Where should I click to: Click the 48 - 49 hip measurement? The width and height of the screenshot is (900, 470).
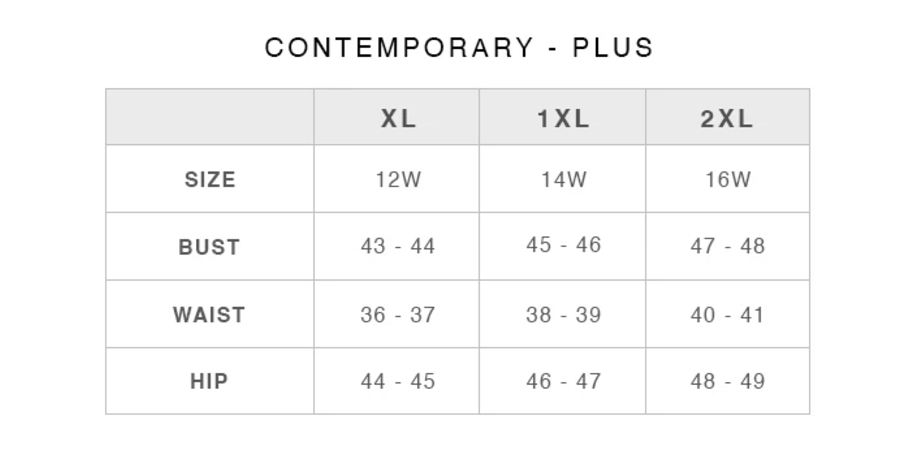727,381
